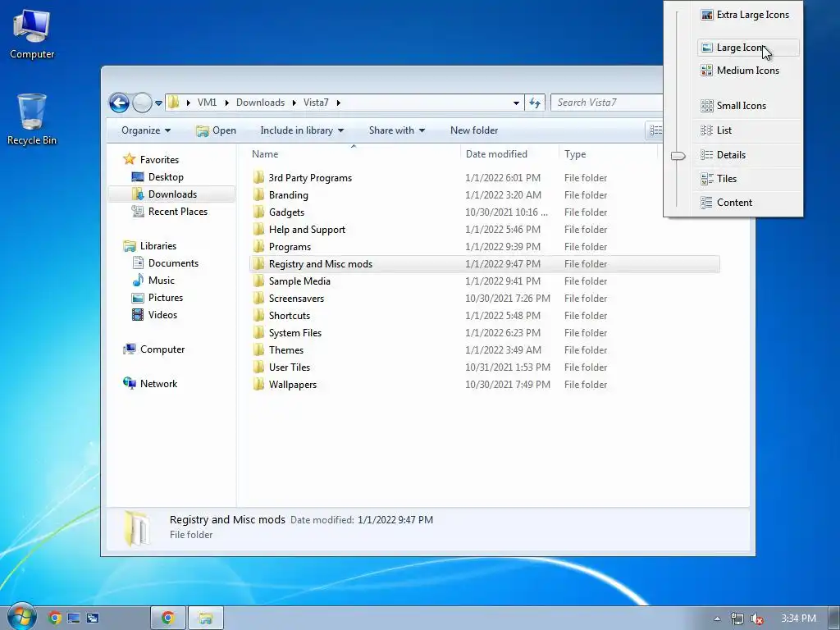Click Show desktop quick launch icon

(x=73, y=618)
